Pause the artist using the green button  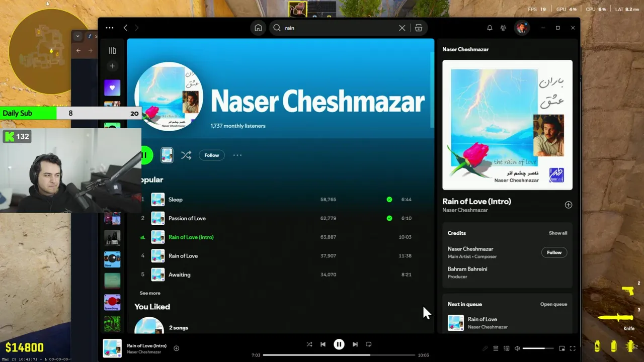145,155
